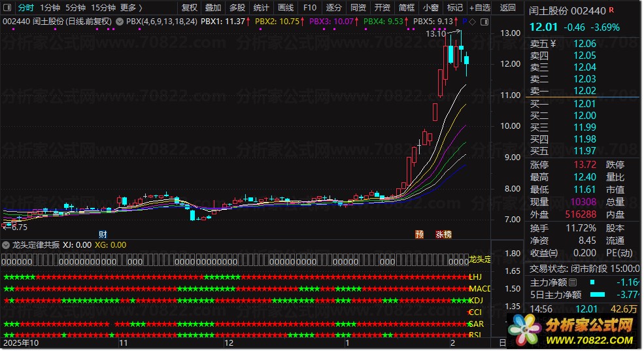Click the list icon beside 主力净额
This screenshot has width=644, height=351.
pos(573,282)
